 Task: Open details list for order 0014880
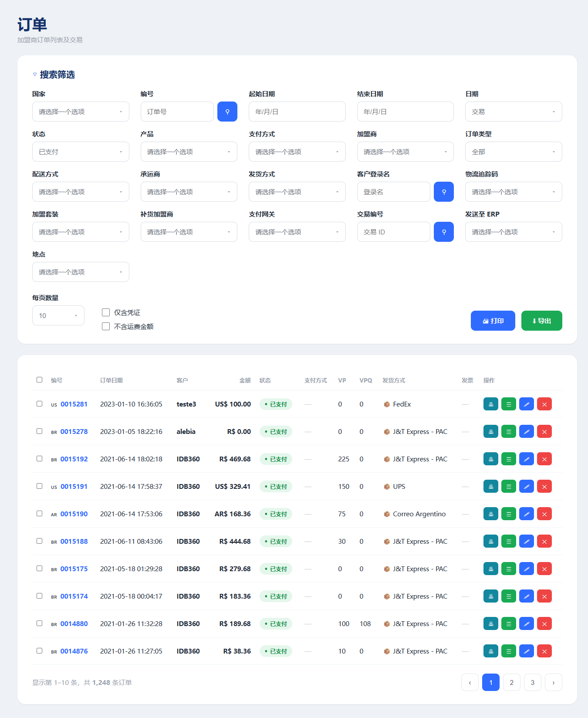[509, 623]
